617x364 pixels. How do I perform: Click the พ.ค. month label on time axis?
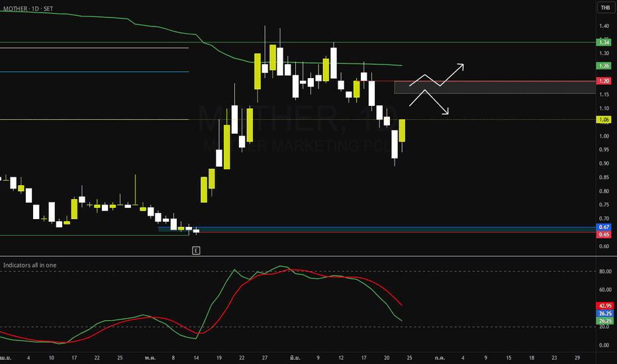coord(150,358)
